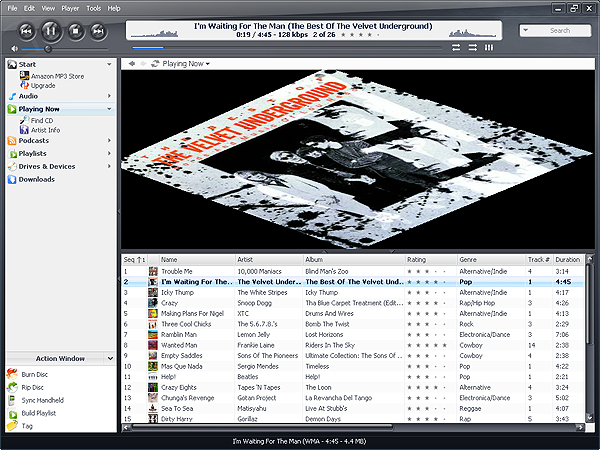
Task: Expand the Podcasts section
Action: tap(109, 140)
